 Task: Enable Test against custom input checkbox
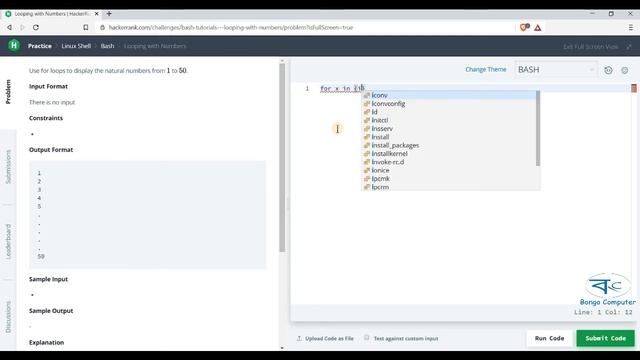[x=367, y=338]
